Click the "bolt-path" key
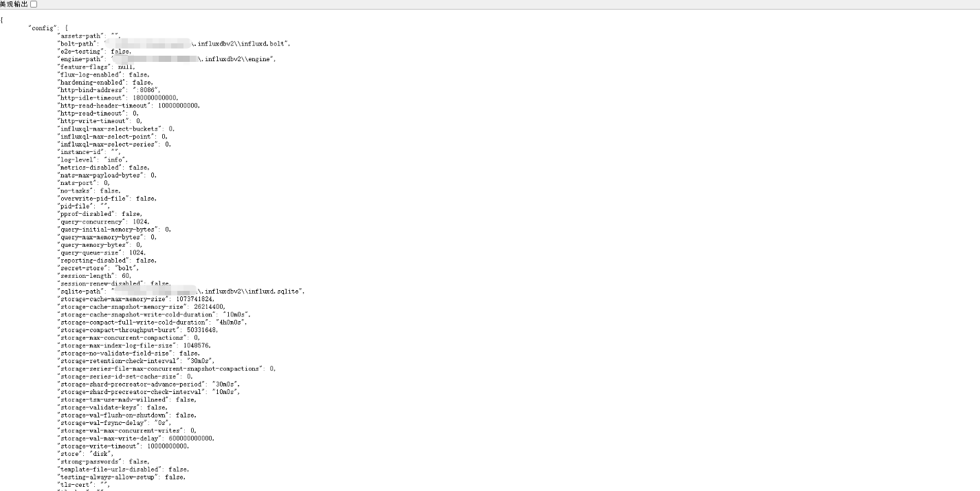The height and width of the screenshot is (491, 980). 78,43
